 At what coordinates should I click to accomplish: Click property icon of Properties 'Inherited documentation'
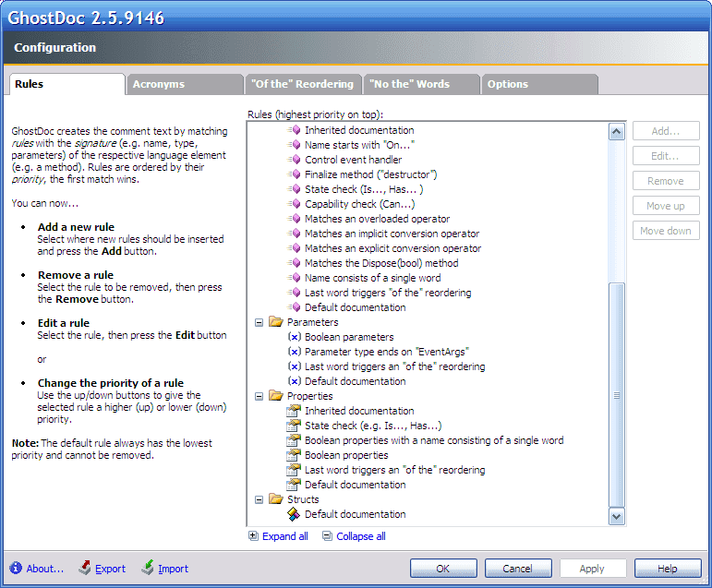coord(294,411)
